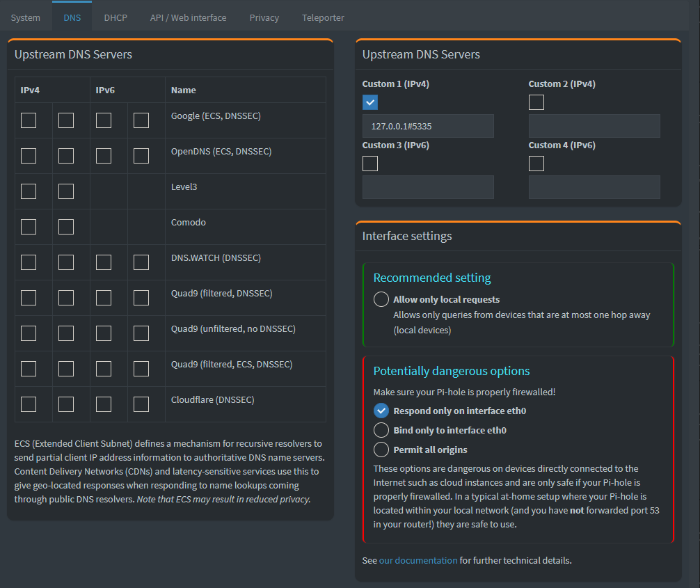700x588 pixels.
Task: Click the 'Recommended setting' heading
Action: 431,278
